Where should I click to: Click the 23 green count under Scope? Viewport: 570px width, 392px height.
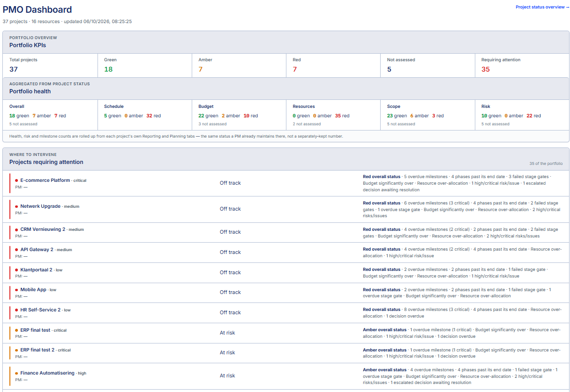(x=397, y=116)
